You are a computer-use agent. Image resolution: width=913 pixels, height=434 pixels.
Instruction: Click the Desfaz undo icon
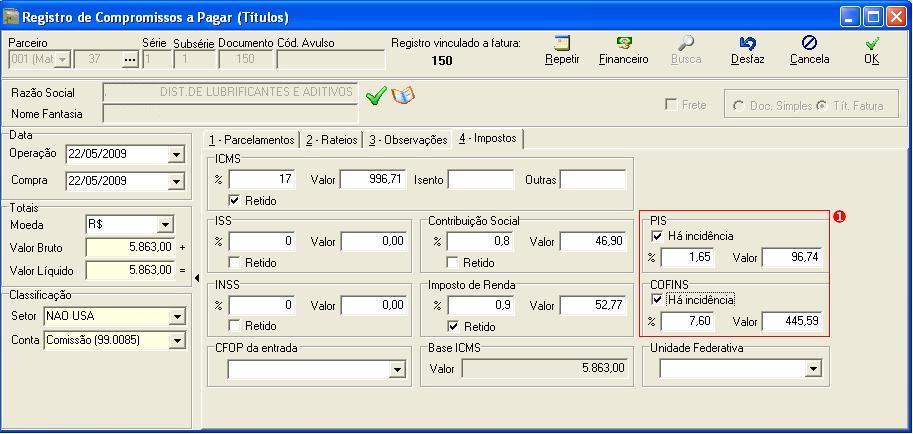pos(747,44)
